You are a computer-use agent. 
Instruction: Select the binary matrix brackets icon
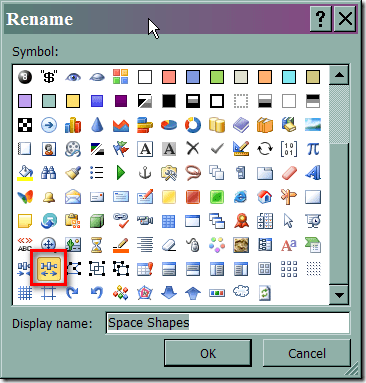pos(289,149)
